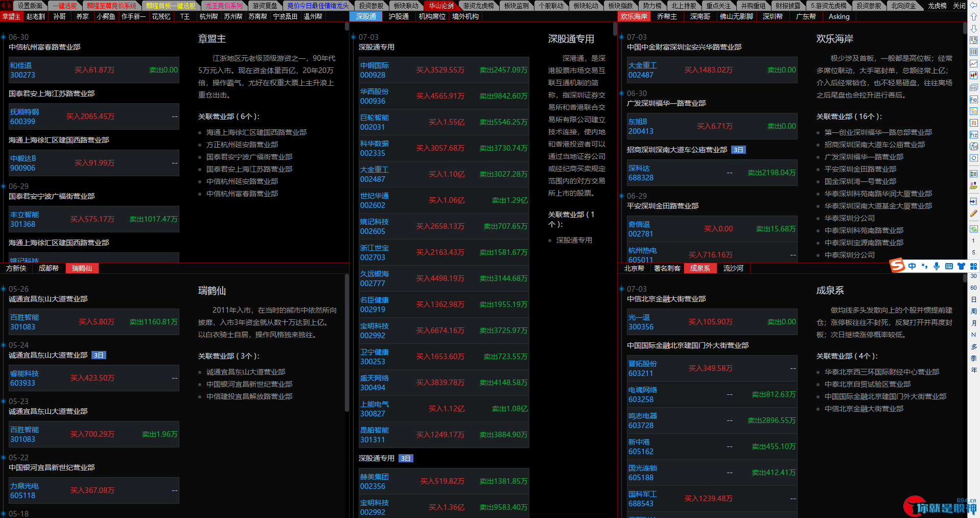Select the 赵老哥 trader tab

coord(36,16)
